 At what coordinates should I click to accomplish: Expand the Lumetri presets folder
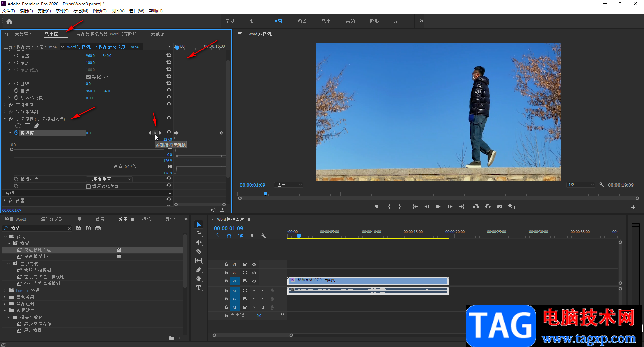[5, 290]
